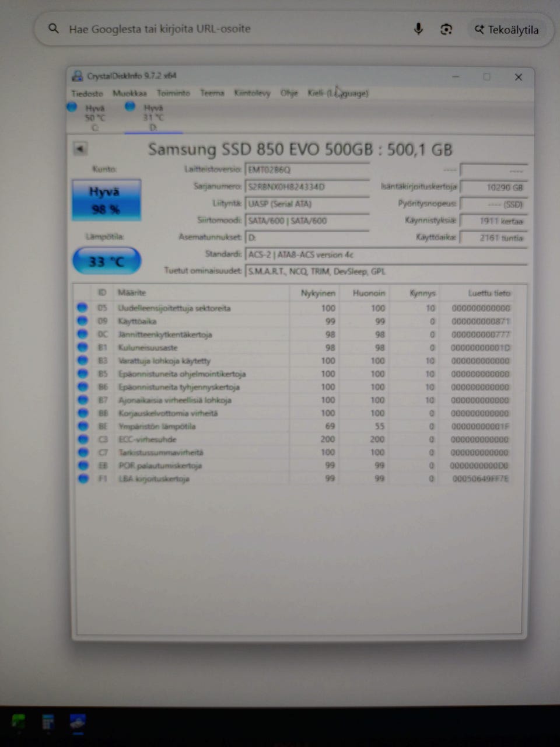
Task: Click the Nykyinen column header
Action: coord(318,293)
